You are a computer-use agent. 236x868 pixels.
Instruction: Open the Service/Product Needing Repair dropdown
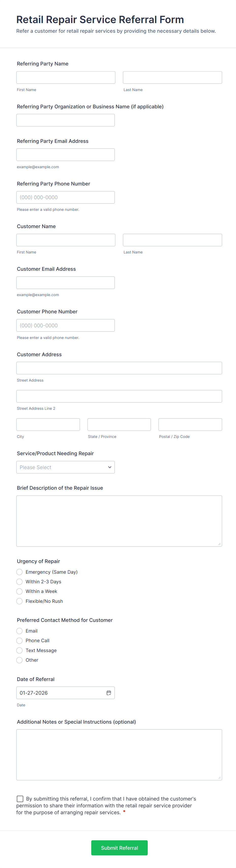point(65,467)
